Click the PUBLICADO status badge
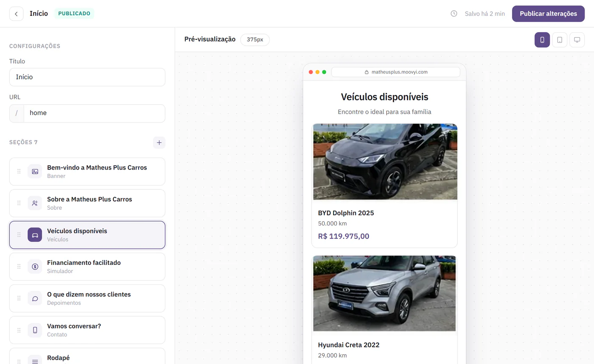The image size is (594, 364). tap(74, 14)
